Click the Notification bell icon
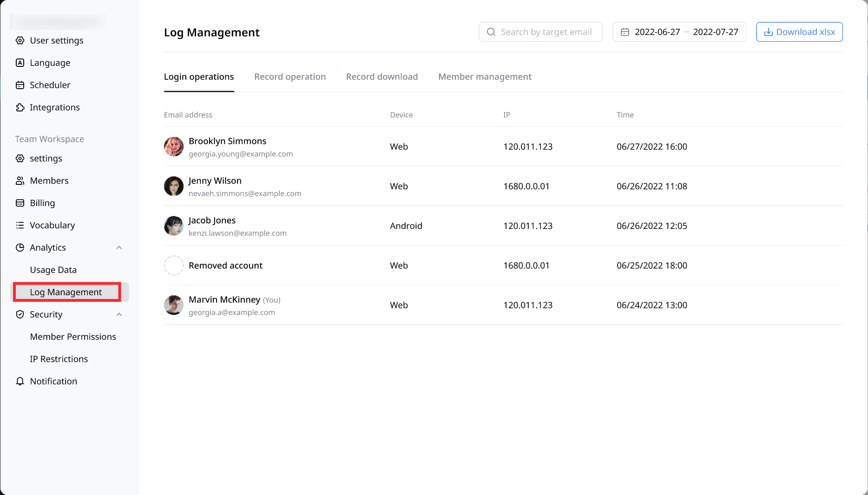 (20, 381)
